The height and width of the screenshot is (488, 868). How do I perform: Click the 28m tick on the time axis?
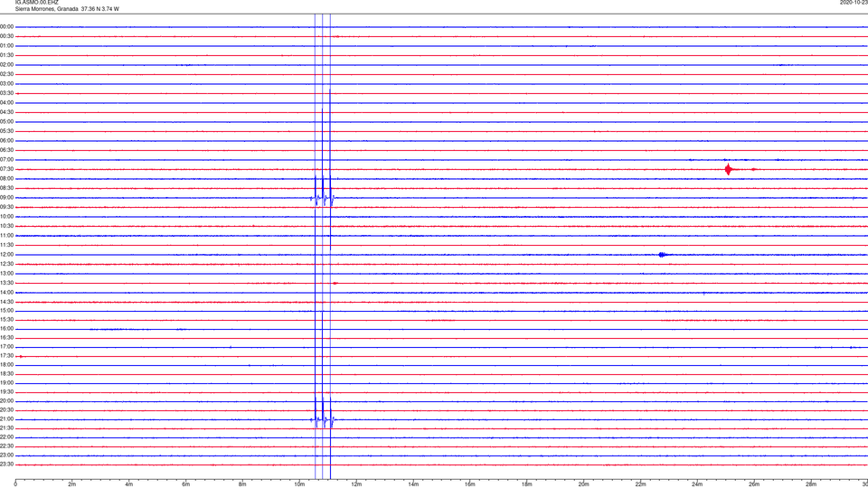(x=812, y=484)
